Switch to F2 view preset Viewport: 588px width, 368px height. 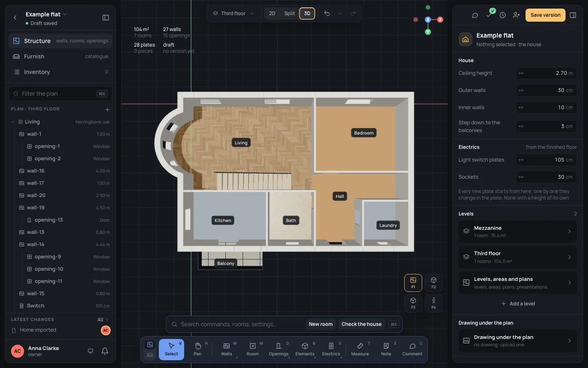[434, 283]
